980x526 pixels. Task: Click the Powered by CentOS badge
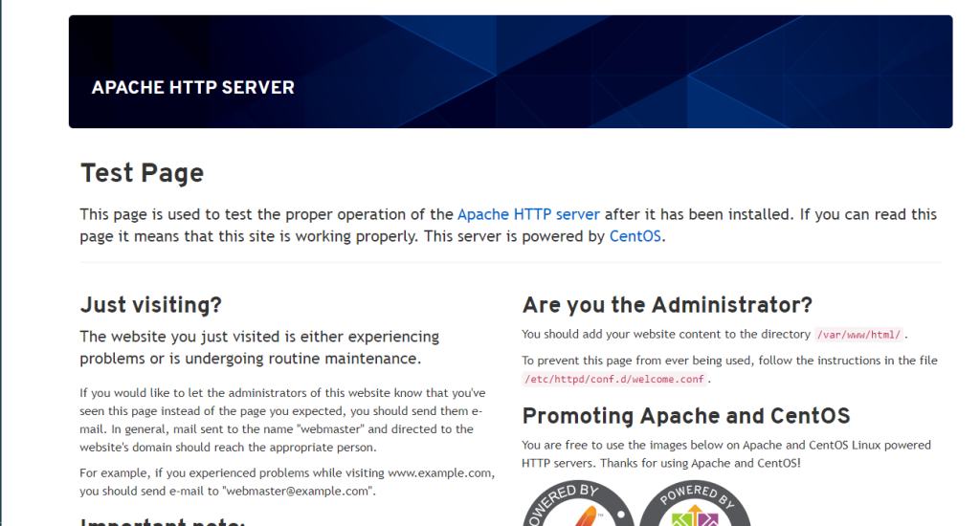point(694,504)
